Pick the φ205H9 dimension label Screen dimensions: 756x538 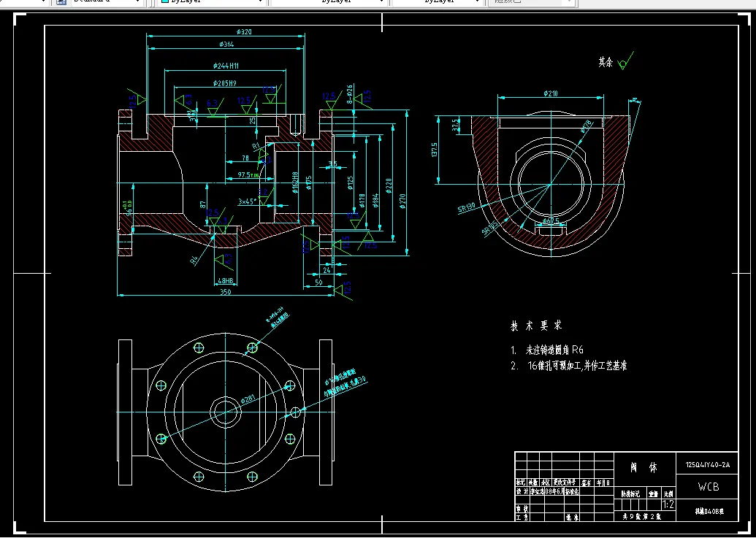pyautogui.click(x=225, y=83)
